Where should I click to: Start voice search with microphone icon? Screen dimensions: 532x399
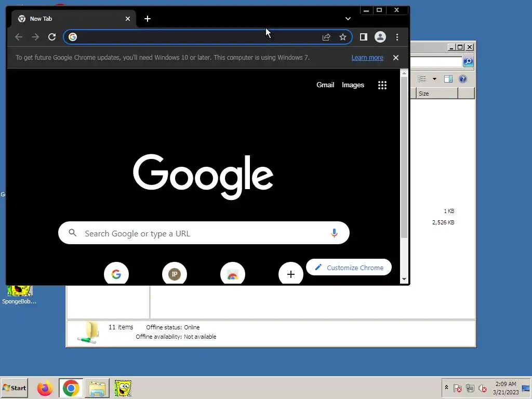coord(334,233)
